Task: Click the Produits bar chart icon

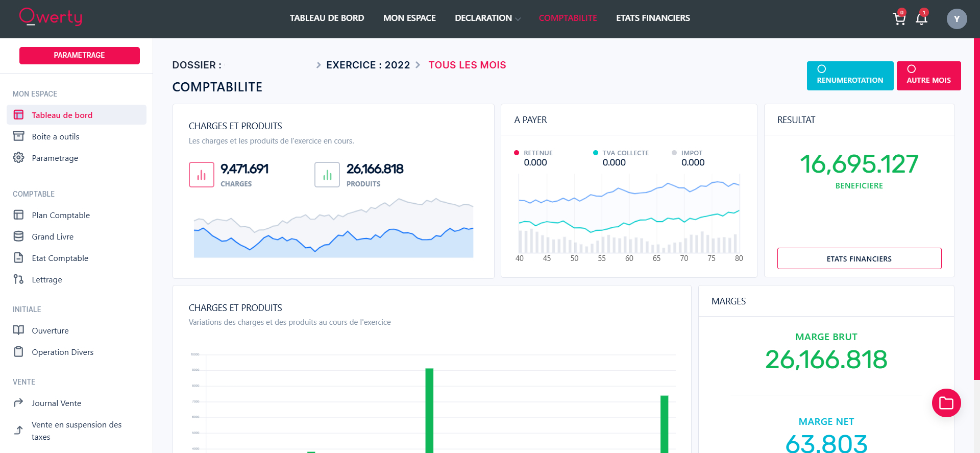Action: coord(327,175)
